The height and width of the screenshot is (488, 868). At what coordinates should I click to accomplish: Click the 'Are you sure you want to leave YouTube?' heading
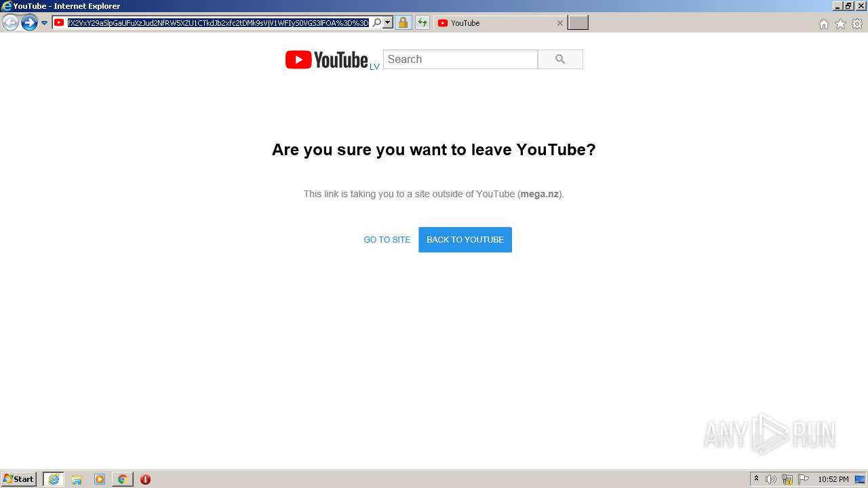point(434,150)
